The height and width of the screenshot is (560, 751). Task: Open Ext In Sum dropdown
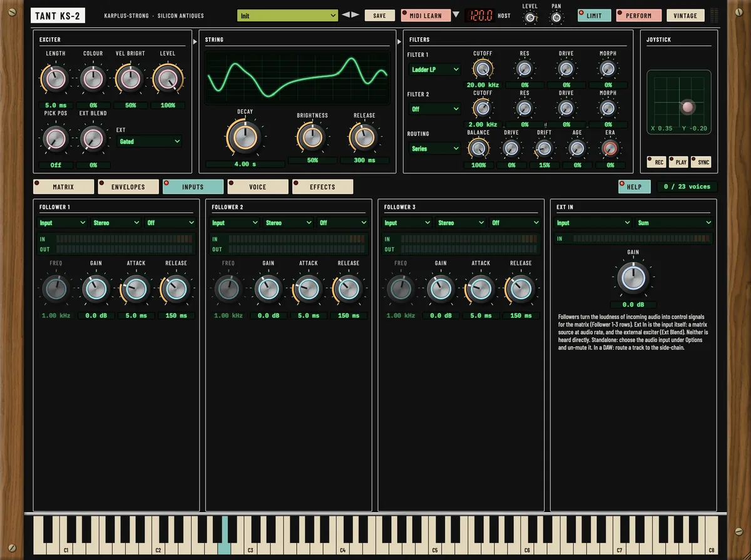(x=674, y=223)
